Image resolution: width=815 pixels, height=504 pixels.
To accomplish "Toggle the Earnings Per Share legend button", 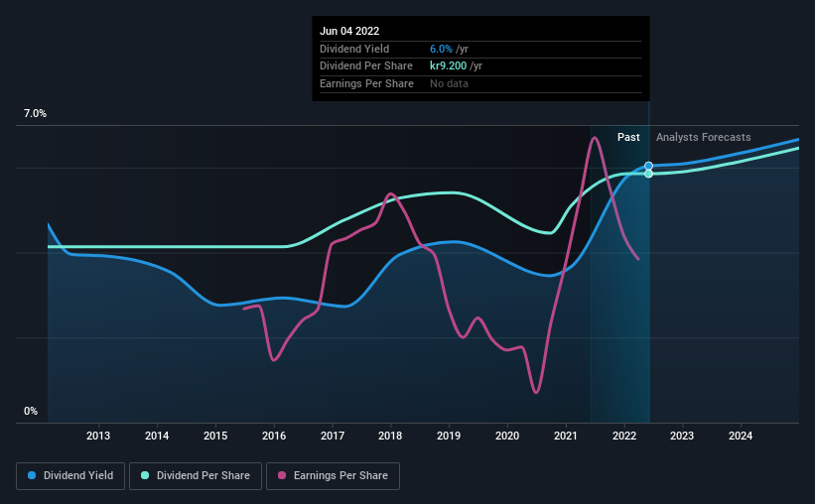I will point(333,476).
